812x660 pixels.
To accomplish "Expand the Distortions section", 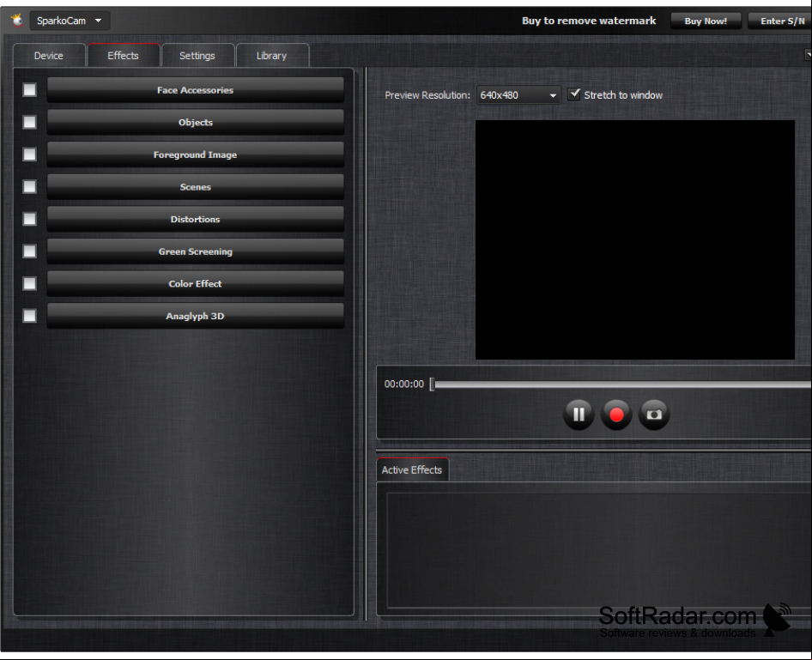I will (195, 219).
